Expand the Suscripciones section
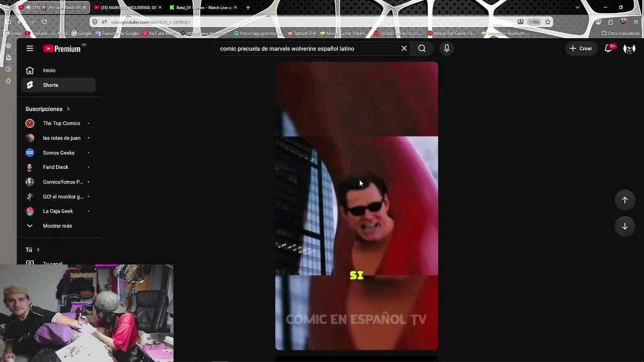This screenshot has width=644, height=362. [x=48, y=109]
